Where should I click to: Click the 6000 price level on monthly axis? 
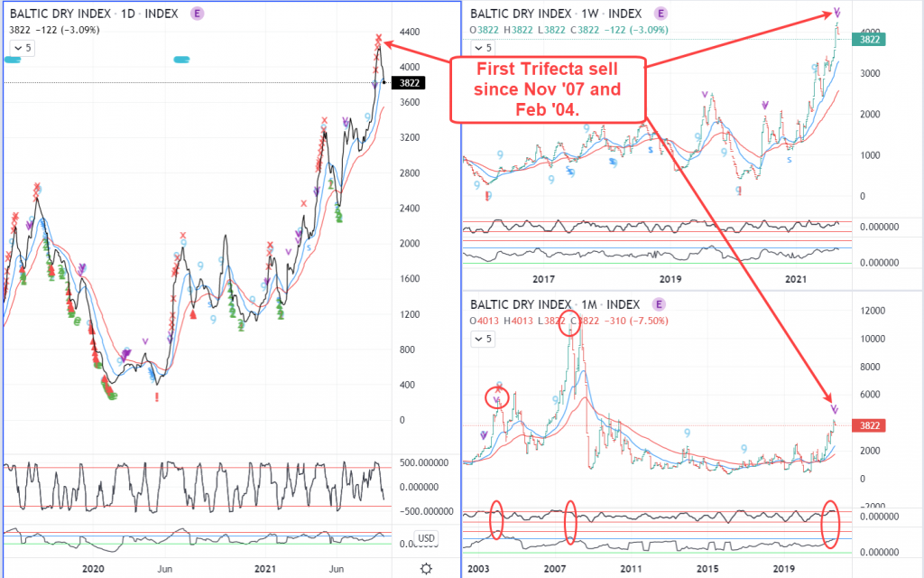(x=870, y=394)
